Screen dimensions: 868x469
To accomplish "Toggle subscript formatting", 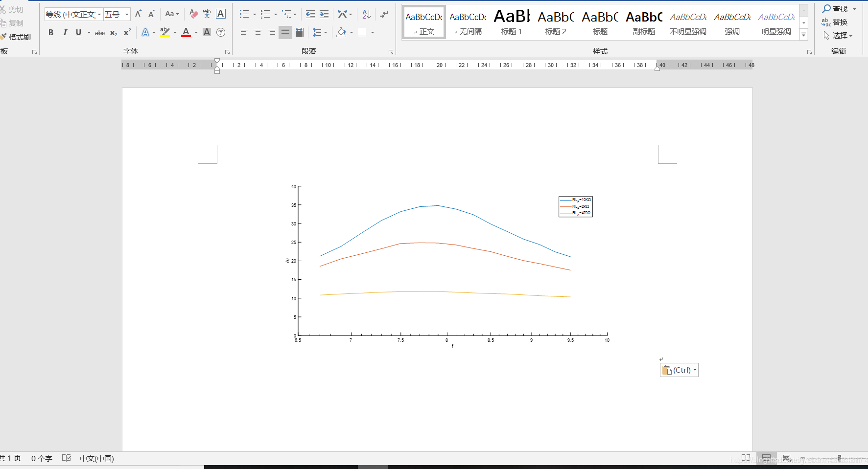I will (114, 33).
